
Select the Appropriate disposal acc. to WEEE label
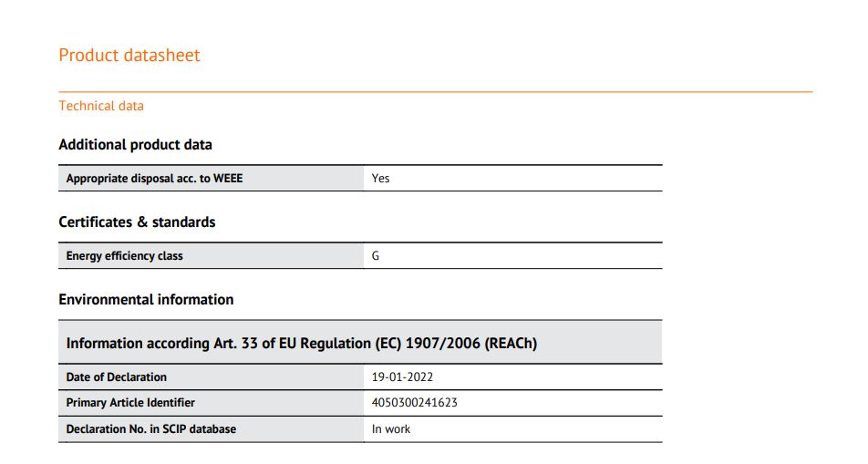coord(154,179)
